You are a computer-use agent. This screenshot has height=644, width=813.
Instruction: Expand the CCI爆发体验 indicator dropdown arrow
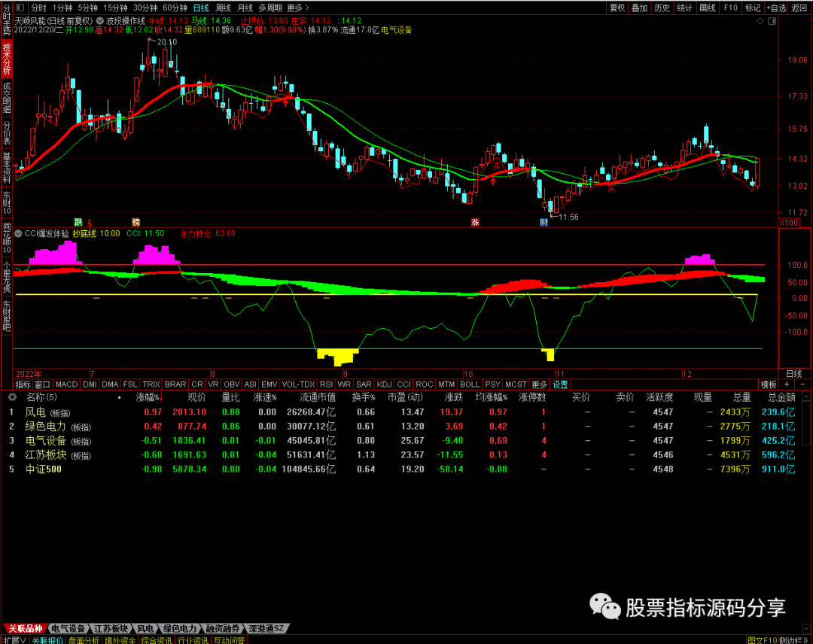point(18,234)
